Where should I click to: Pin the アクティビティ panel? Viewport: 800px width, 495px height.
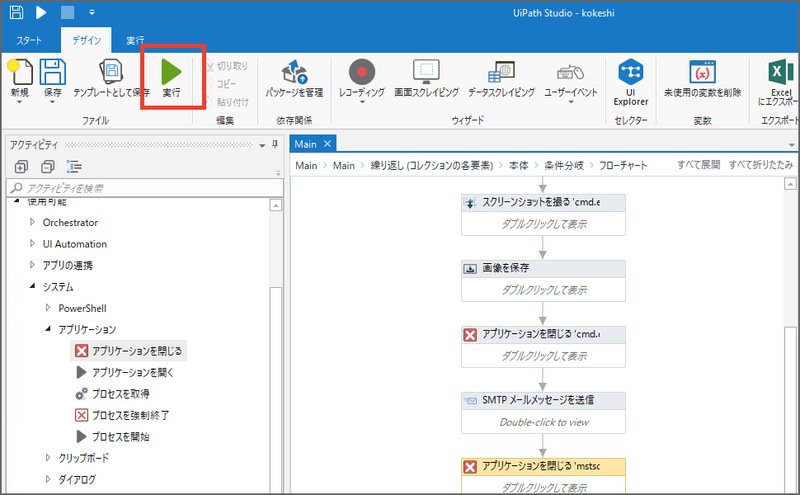(275, 144)
